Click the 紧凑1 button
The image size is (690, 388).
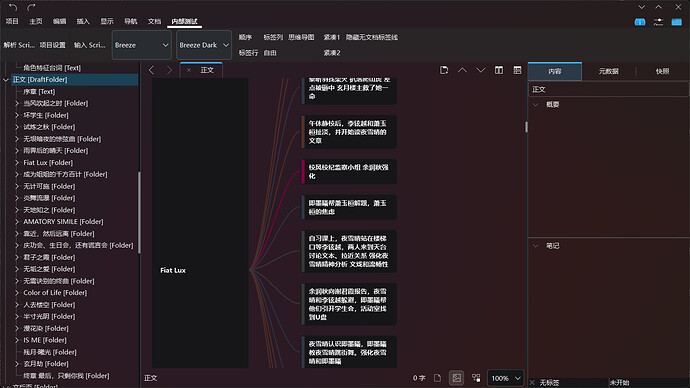click(332, 37)
